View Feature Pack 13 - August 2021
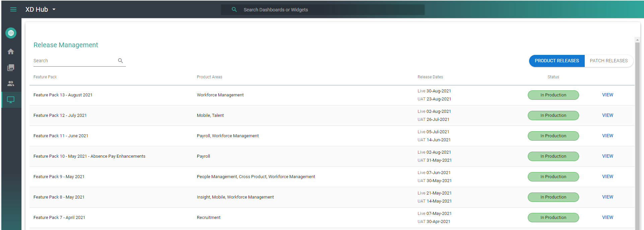This screenshot has height=230, width=644. click(607, 95)
